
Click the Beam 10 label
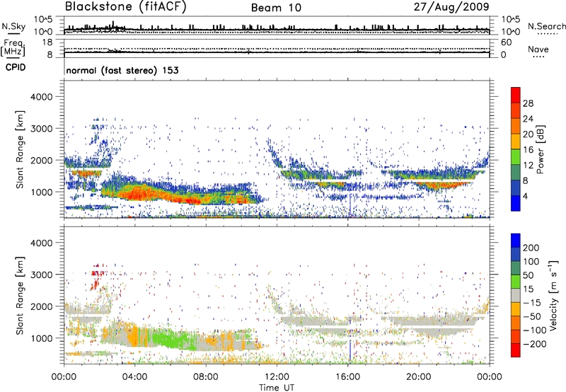276,8
